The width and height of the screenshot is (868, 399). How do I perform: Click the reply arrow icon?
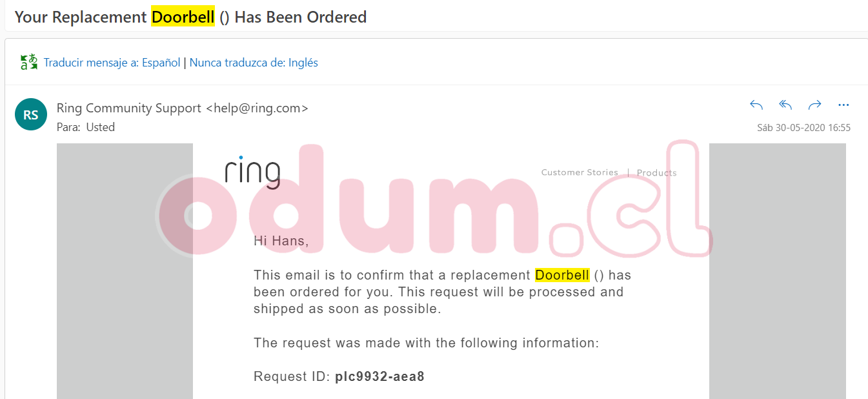[x=756, y=105]
